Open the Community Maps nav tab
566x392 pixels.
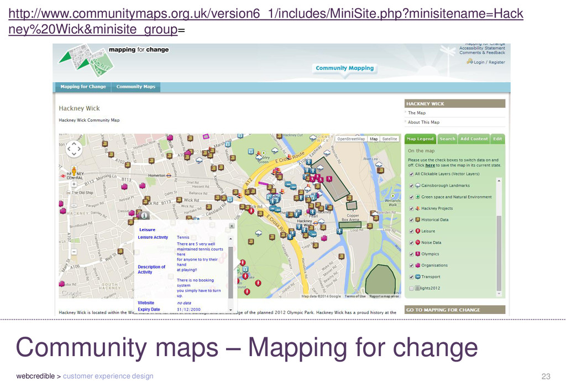tap(136, 87)
